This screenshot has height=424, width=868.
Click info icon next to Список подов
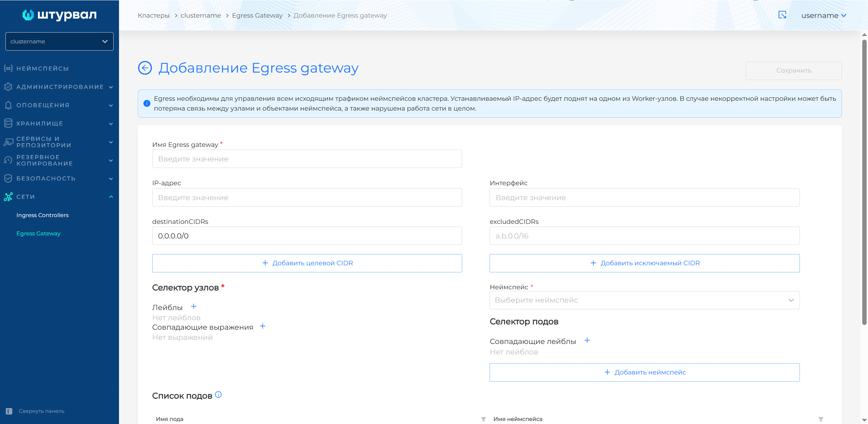tap(218, 394)
